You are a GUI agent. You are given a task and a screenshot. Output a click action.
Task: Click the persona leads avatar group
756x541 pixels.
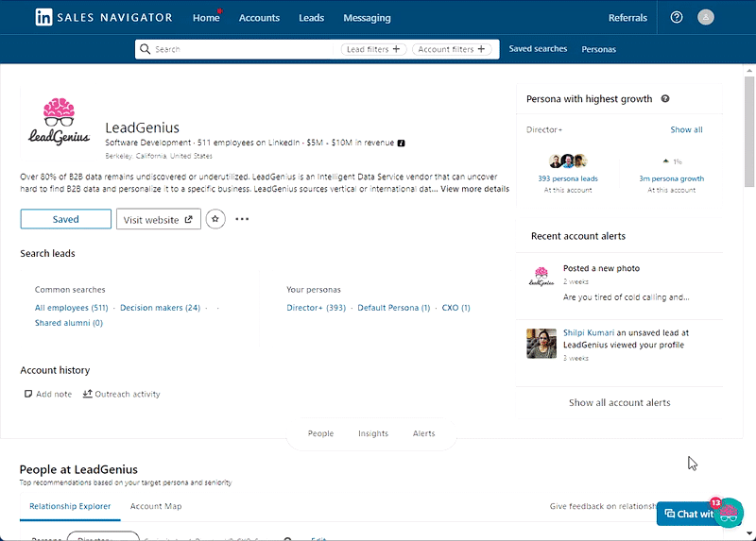[x=568, y=161]
